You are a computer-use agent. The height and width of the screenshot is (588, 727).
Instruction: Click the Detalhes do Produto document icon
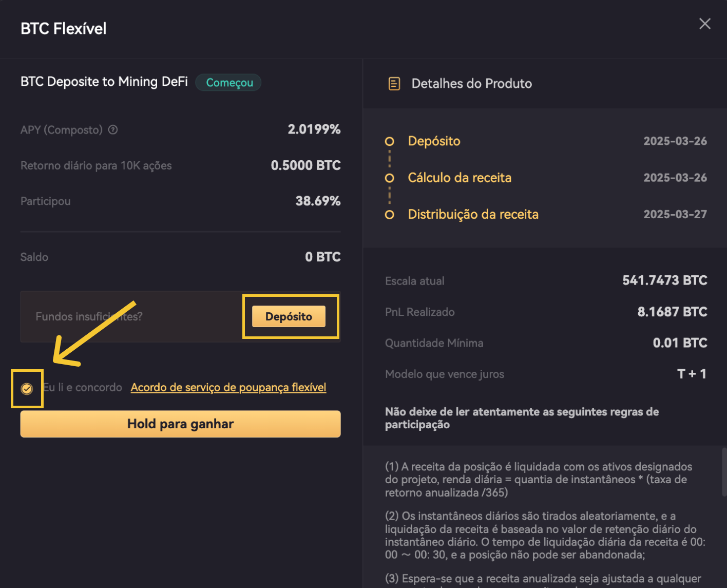pyautogui.click(x=394, y=84)
